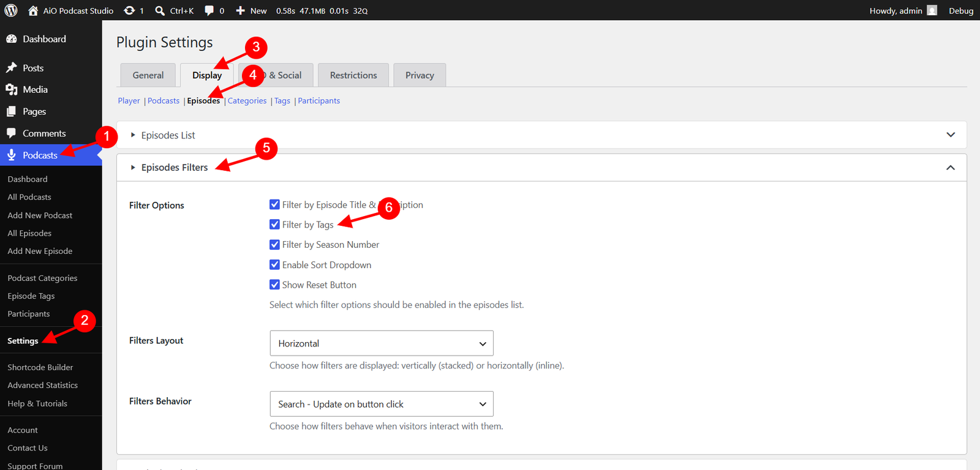Viewport: 980px width, 470px height.
Task: Open the Participants sub-section link
Action: coord(319,101)
